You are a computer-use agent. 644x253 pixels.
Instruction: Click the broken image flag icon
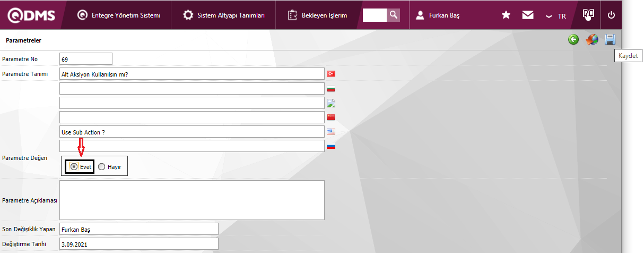pos(331,103)
